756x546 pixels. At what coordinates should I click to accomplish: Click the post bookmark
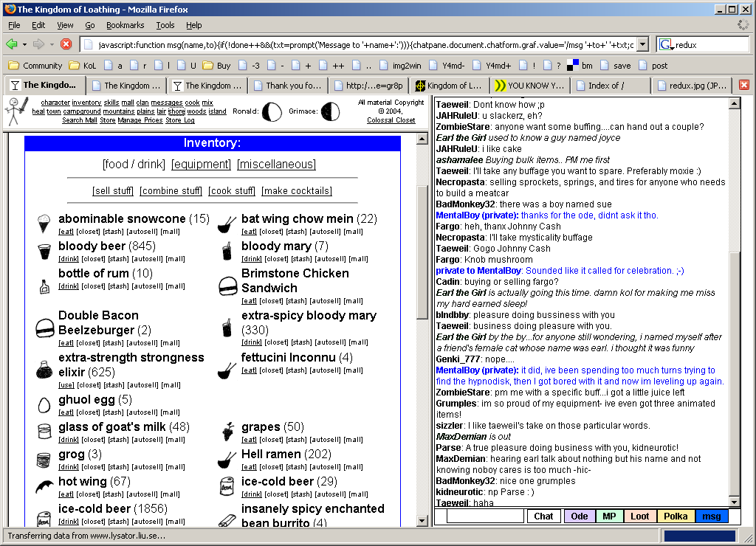tap(653, 66)
